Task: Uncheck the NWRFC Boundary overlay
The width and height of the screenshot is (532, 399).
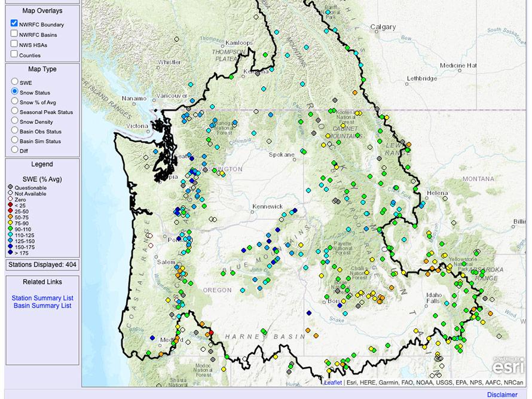Action: 13,24
